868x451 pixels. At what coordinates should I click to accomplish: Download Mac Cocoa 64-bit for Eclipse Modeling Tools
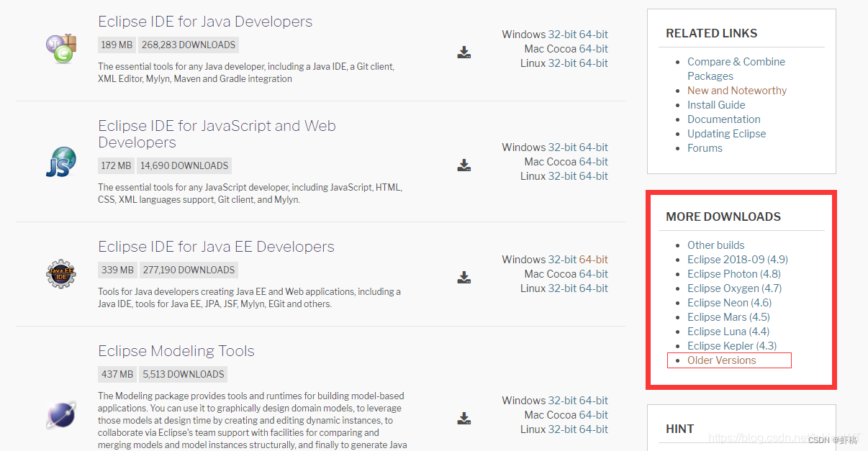click(594, 415)
